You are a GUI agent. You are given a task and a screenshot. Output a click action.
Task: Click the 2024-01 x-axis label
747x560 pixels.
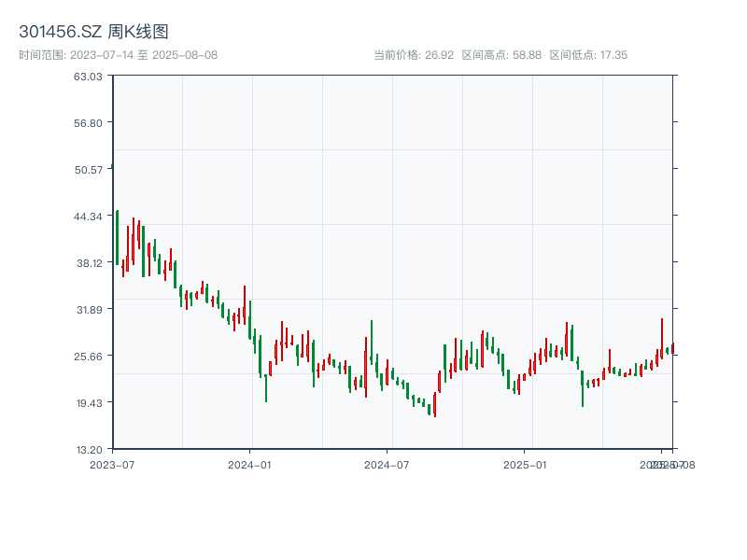[x=249, y=465]
